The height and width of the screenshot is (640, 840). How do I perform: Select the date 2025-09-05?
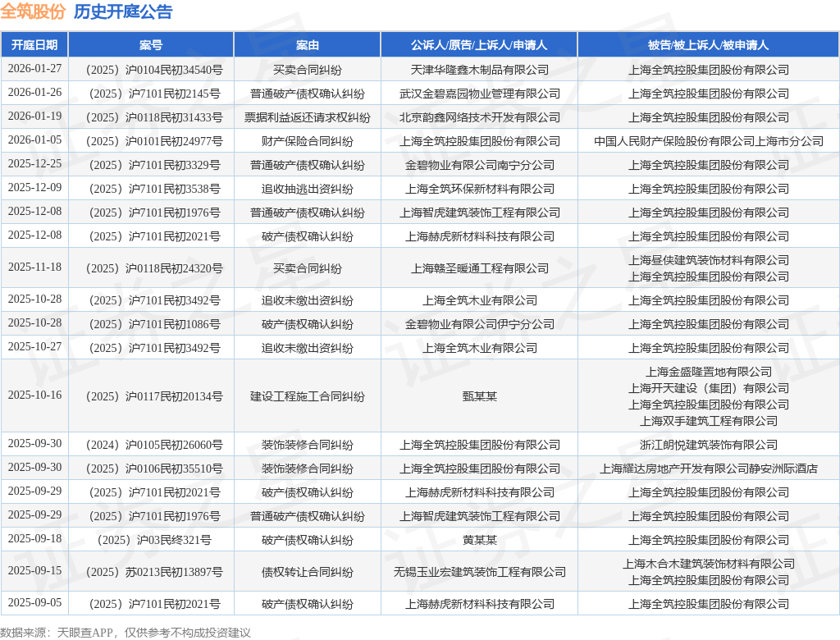click(34, 603)
